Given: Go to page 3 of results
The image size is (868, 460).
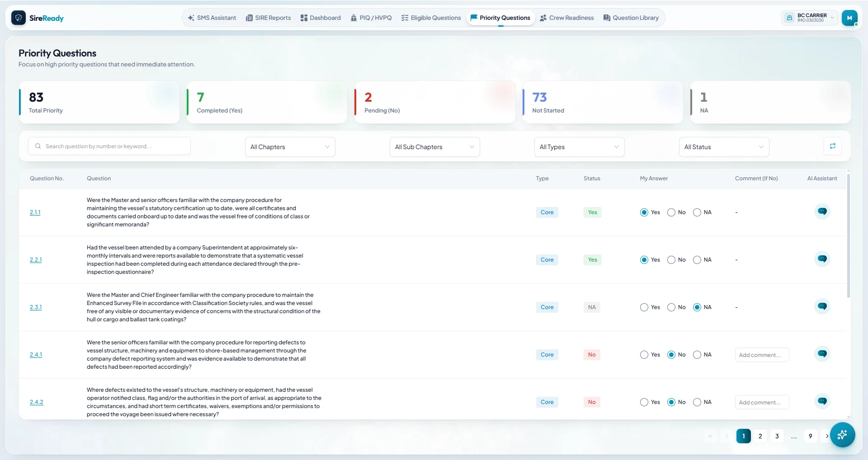Looking at the screenshot, I should point(777,436).
